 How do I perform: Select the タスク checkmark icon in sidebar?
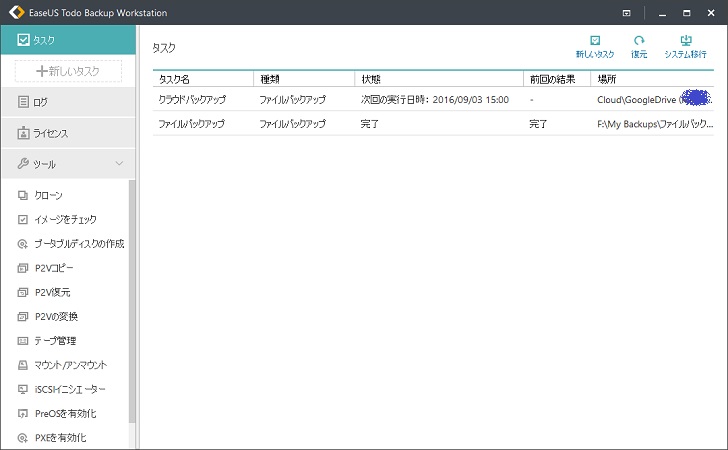(23, 40)
